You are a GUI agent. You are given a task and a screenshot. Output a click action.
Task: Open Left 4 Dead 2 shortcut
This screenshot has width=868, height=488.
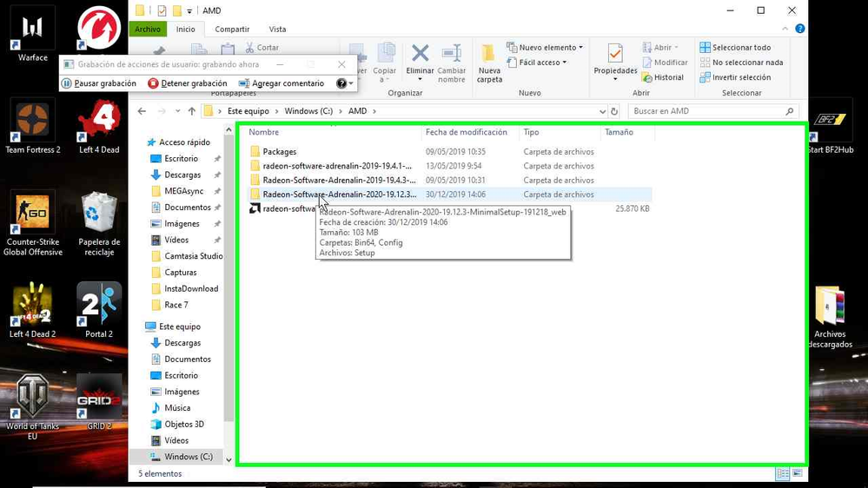(33, 310)
